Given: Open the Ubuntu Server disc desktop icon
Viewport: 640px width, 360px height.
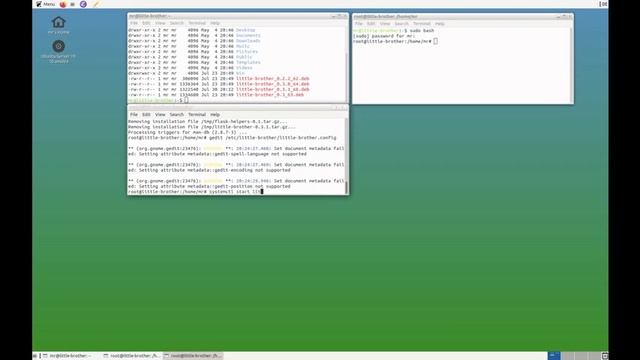Looking at the screenshot, I should click(x=58, y=51).
